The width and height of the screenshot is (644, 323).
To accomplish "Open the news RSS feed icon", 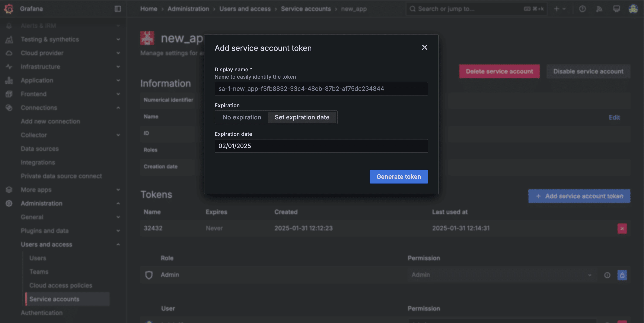I will [599, 9].
